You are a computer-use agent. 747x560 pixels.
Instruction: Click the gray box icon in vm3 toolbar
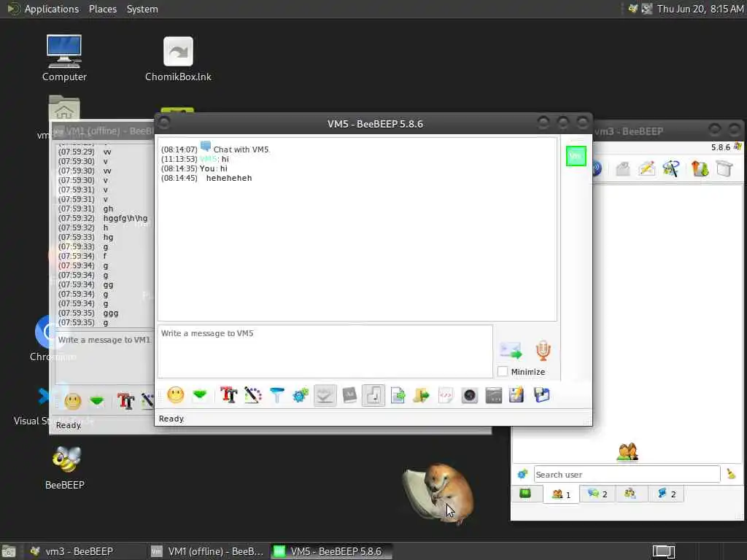pyautogui.click(x=724, y=168)
